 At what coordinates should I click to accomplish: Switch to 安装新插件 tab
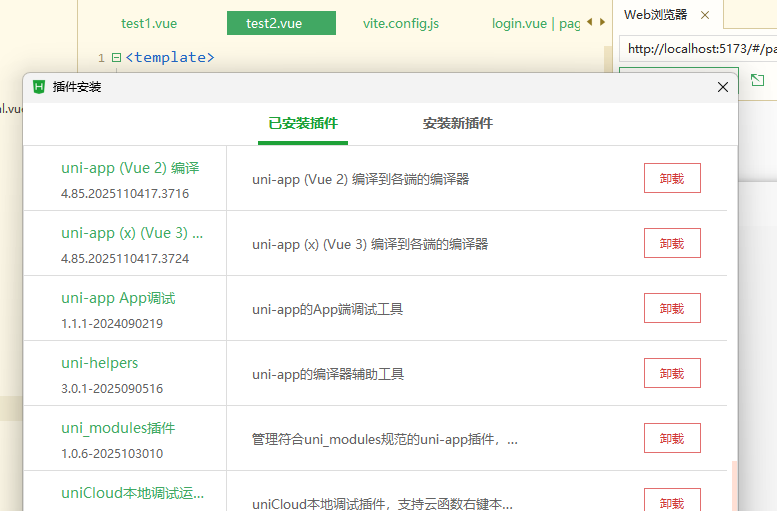pos(457,123)
